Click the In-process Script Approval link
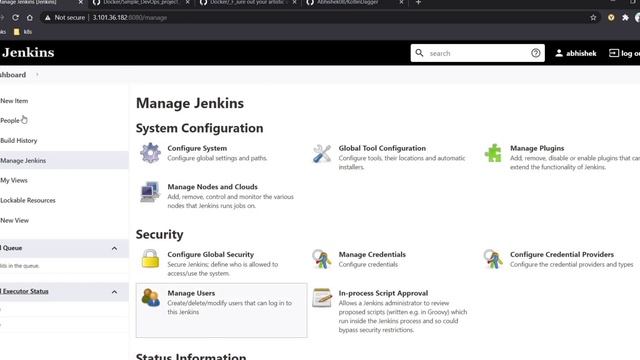The height and width of the screenshot is (360, 640). 383,293
